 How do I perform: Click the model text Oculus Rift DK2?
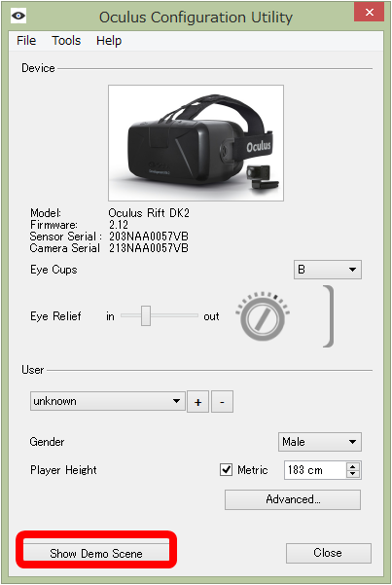click(x=149, y=213)
